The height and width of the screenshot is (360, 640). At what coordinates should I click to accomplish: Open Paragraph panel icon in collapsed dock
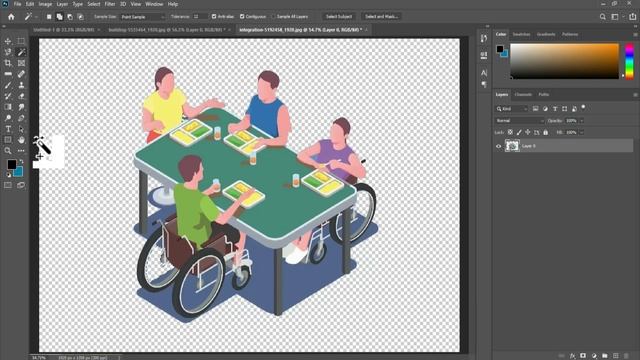pos(484,84)
